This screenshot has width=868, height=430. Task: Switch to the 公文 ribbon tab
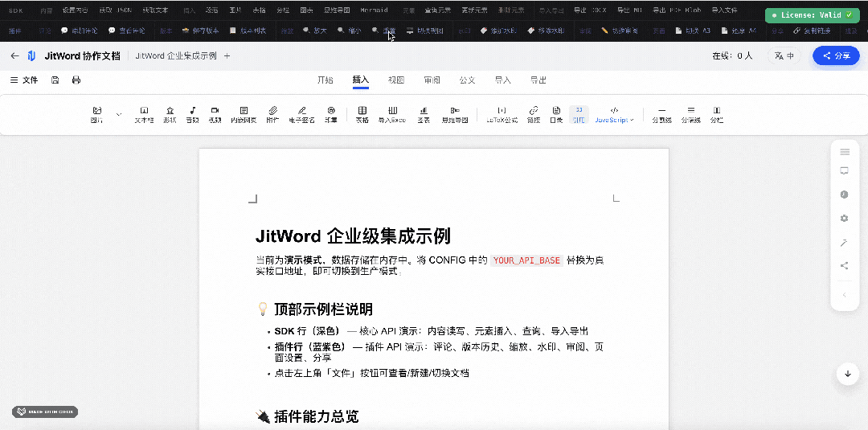click(467, 80)
